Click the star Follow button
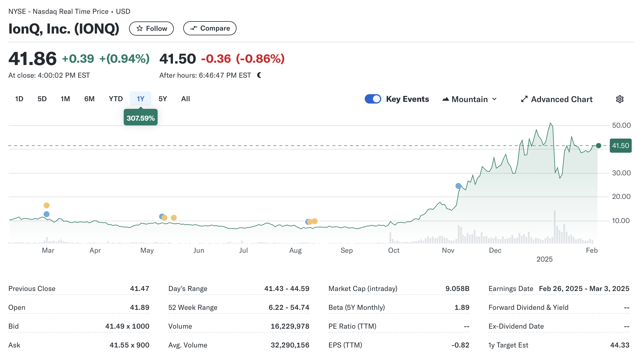The height and width of the screenshot is (356, 644). pos(151,29)
